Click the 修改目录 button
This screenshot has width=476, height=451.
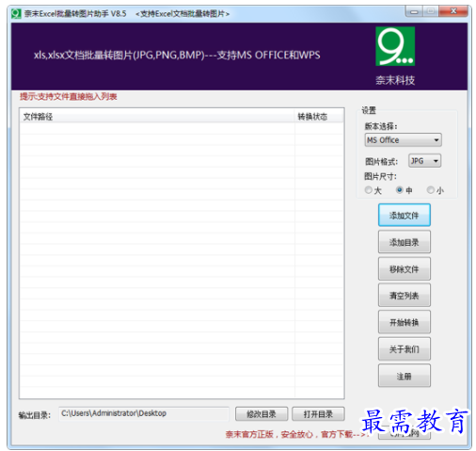coord(262,414)
